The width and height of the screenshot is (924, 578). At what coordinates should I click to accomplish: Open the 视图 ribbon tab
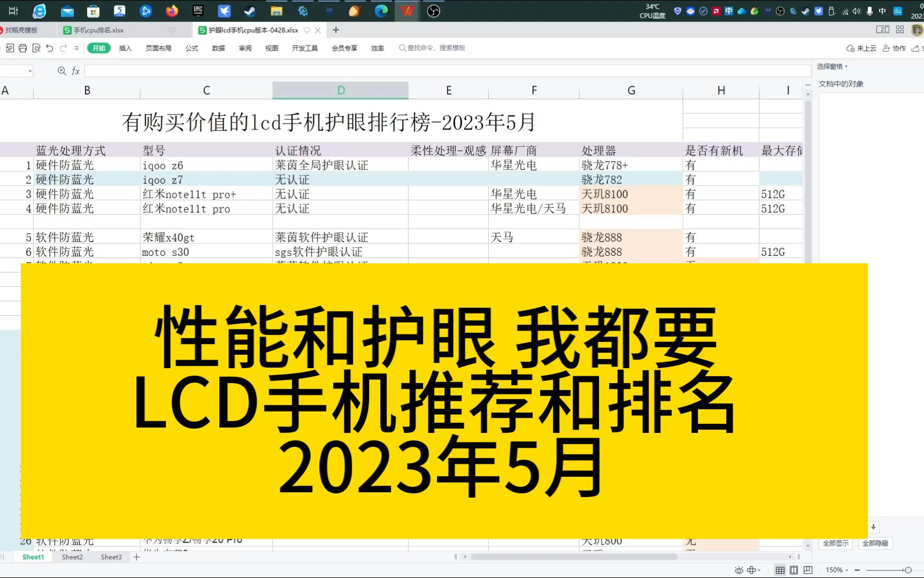coord(272,48)
